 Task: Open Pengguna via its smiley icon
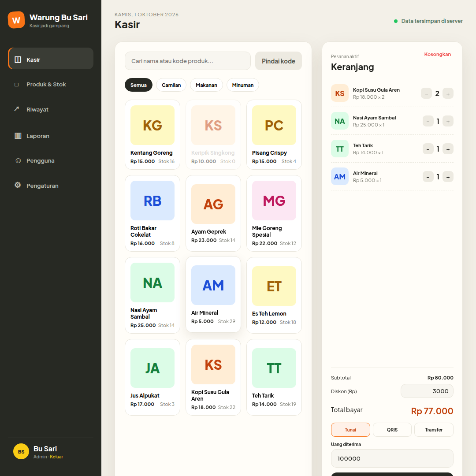[18, 160]
